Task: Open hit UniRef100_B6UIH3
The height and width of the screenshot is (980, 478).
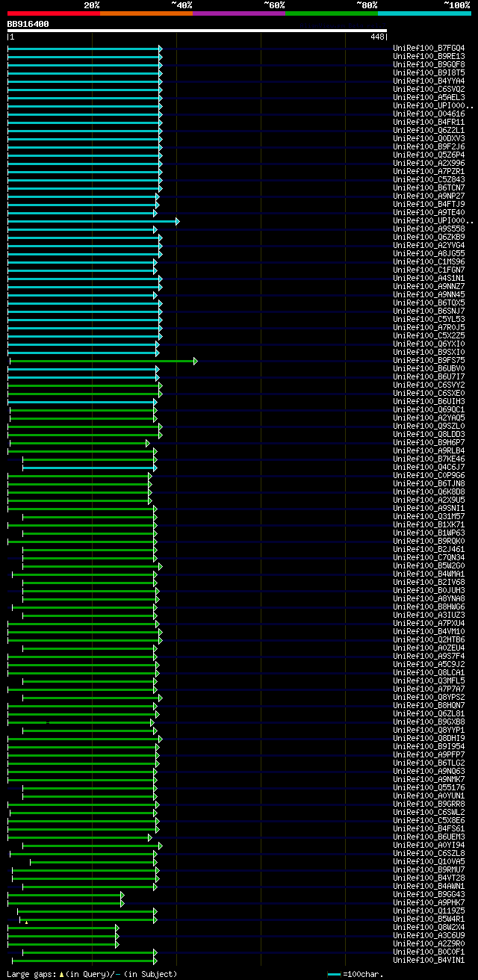Action: tap(429, 402)
